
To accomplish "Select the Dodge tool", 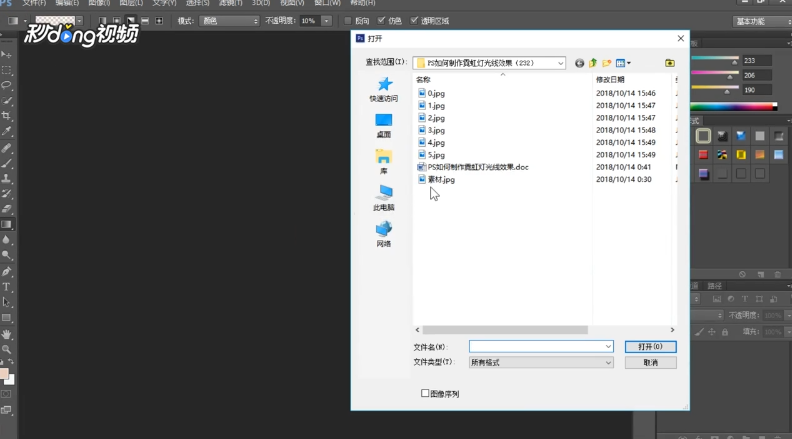I will (x=7, y=255).
